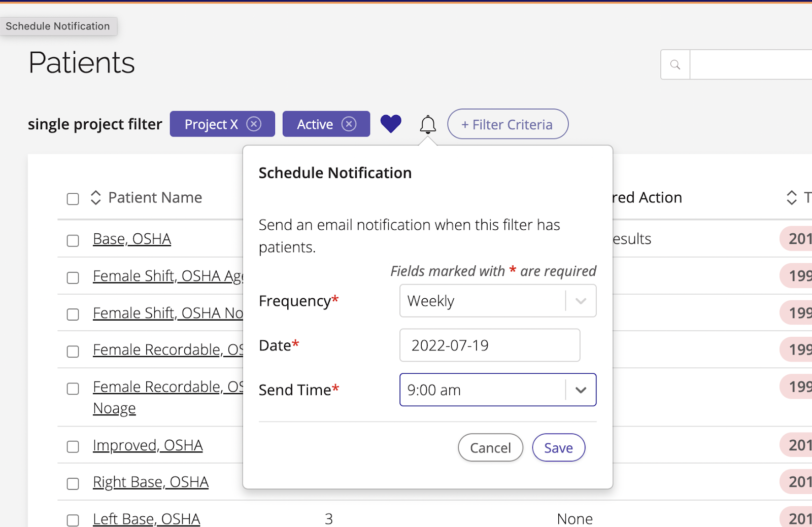
Task: Check the Female Shift, OSHA No row checkbox
Action: [73, 314]
